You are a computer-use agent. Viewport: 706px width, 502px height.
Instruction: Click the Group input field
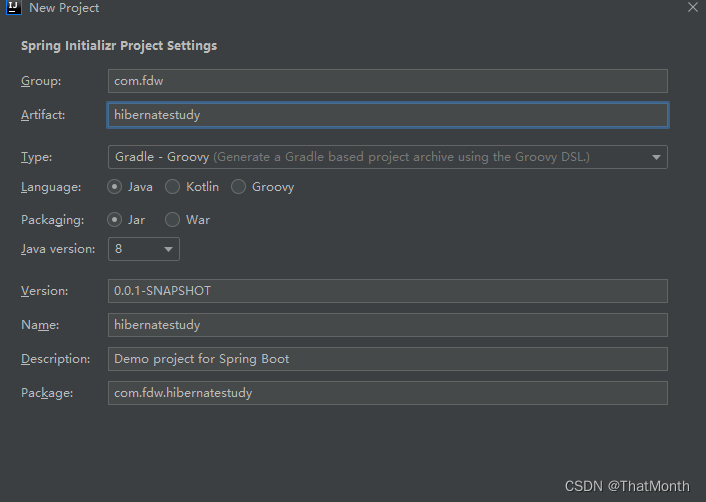click(x=388, y=81)
